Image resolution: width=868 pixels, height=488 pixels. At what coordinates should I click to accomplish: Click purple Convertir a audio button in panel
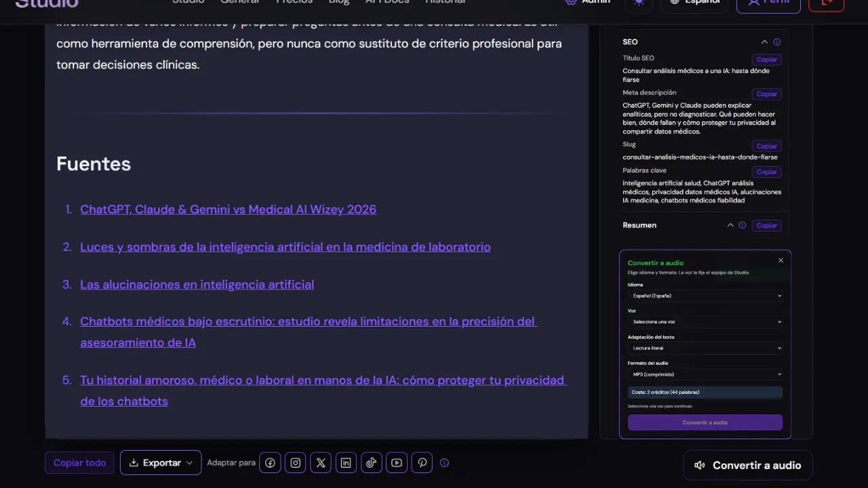(x=705, y=422)
